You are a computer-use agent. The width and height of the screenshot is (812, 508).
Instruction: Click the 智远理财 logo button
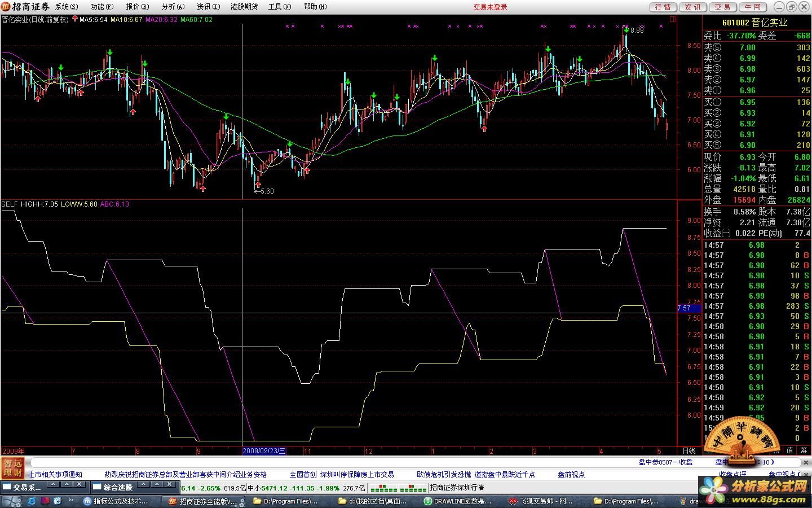pyautogui.click(x=12, y=468)
